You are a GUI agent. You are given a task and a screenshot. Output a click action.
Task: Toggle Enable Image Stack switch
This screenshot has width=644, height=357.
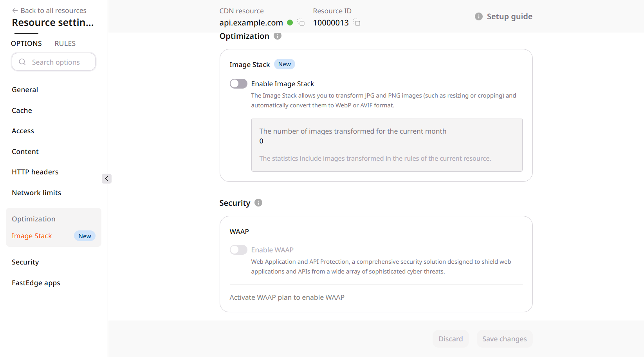coord(238,84)
